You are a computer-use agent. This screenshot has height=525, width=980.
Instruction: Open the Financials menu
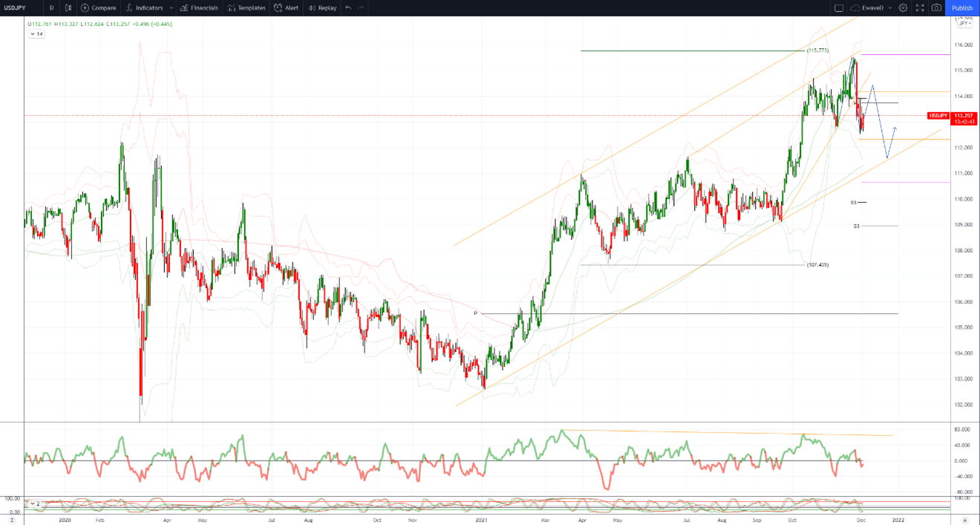coord(199,8)
